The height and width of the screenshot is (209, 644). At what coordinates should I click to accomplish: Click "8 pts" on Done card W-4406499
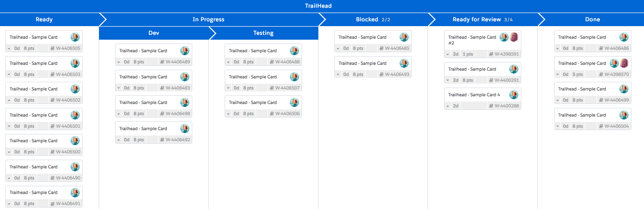[x=577, y=100]
